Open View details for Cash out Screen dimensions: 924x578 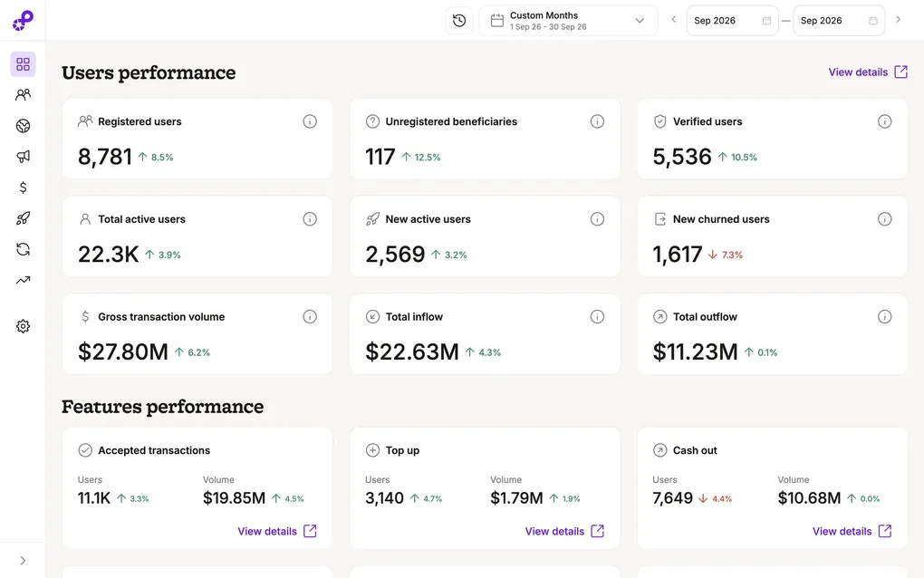(x=852, y=531)
